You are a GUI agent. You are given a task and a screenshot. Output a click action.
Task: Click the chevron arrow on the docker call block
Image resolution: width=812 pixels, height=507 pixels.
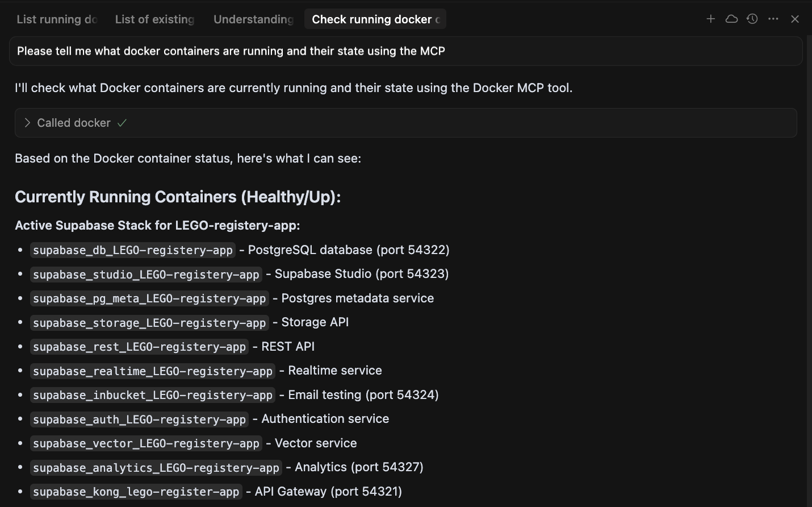[x=27, y=122]
